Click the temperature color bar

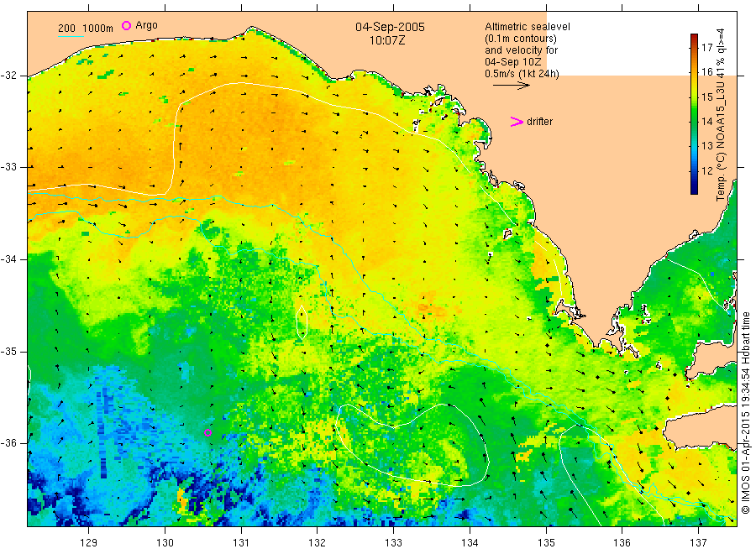click(x=694, y=114)
